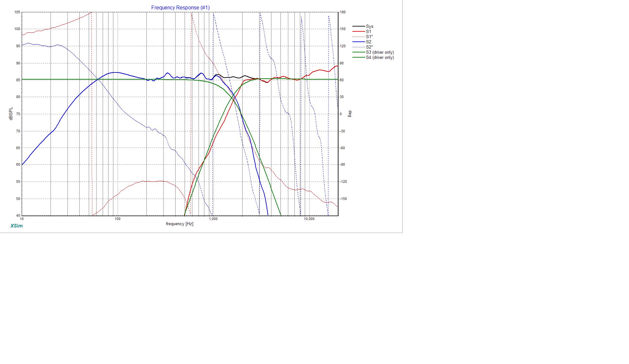
Task: Click the 180 degree tick label
Action: click(x=343, y=12)
